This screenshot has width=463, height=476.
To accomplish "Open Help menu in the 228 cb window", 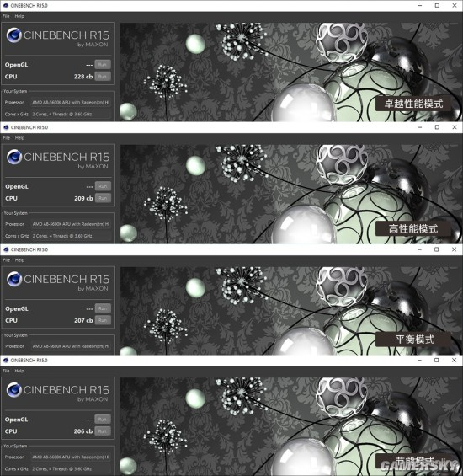I will tap(19, 16).
